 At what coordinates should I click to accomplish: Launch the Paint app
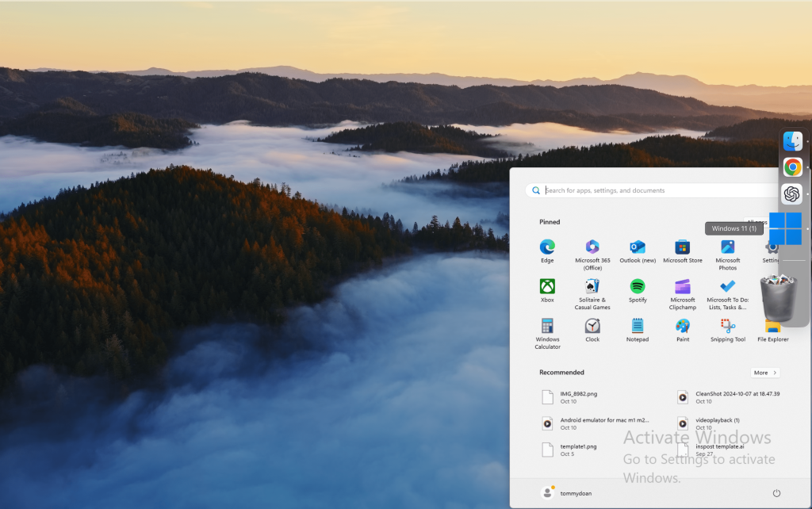coord(683,326)
